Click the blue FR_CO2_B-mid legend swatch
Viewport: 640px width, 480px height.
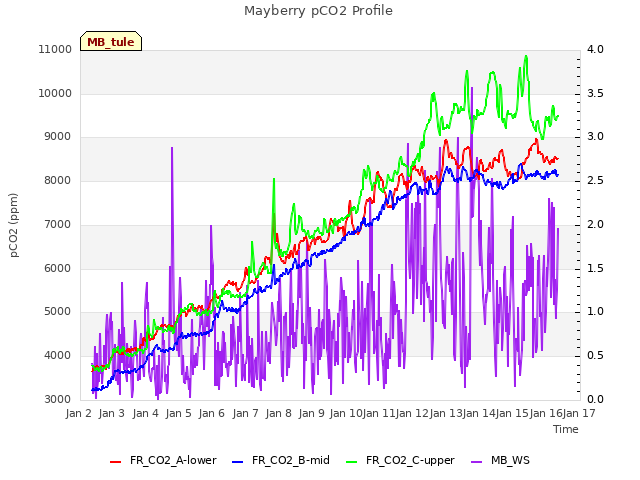[x=238, y=462]
